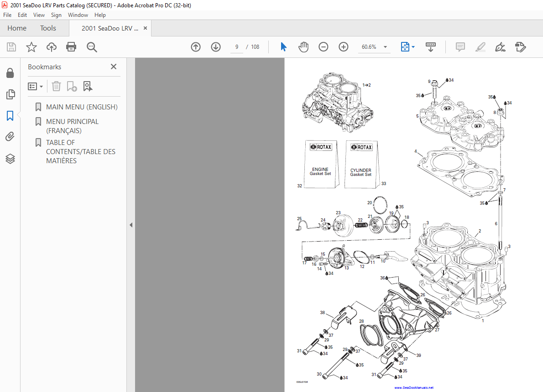Find current bookmark icon
543x392 pixels.
click(x=88, y=86)
